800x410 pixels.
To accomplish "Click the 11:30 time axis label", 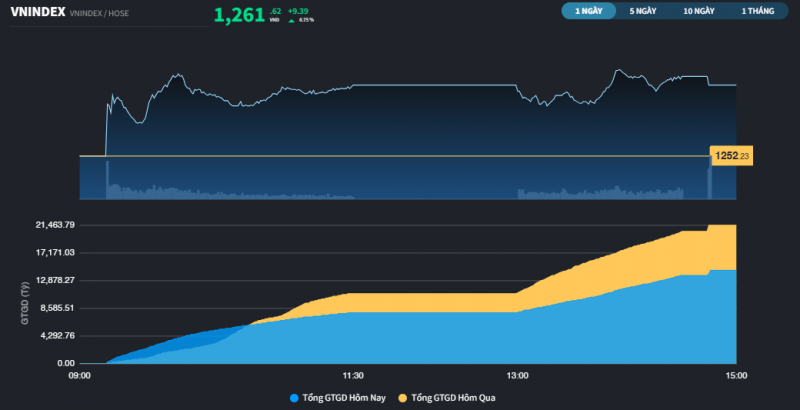I will pyautogui.click(x=353, y=376).
